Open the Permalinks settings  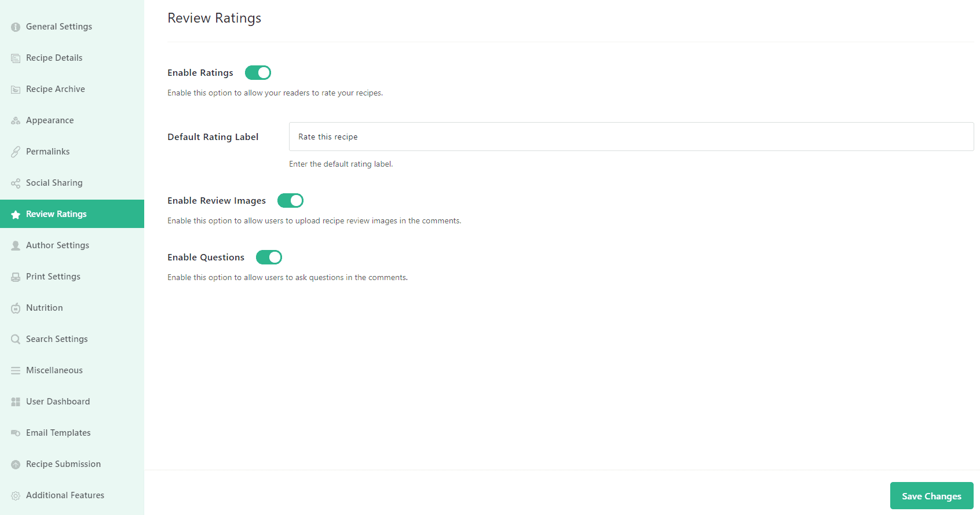(x=72, y=152)
